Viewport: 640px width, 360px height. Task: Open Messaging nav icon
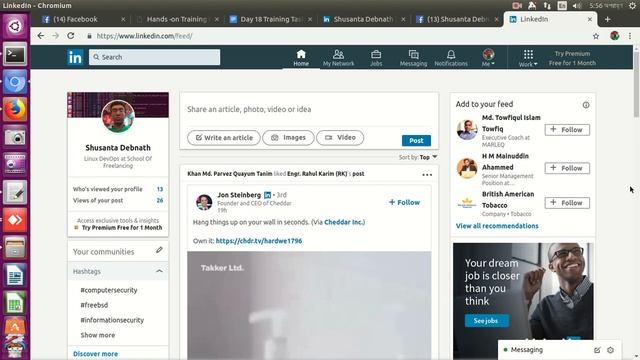tap(413, 58)
